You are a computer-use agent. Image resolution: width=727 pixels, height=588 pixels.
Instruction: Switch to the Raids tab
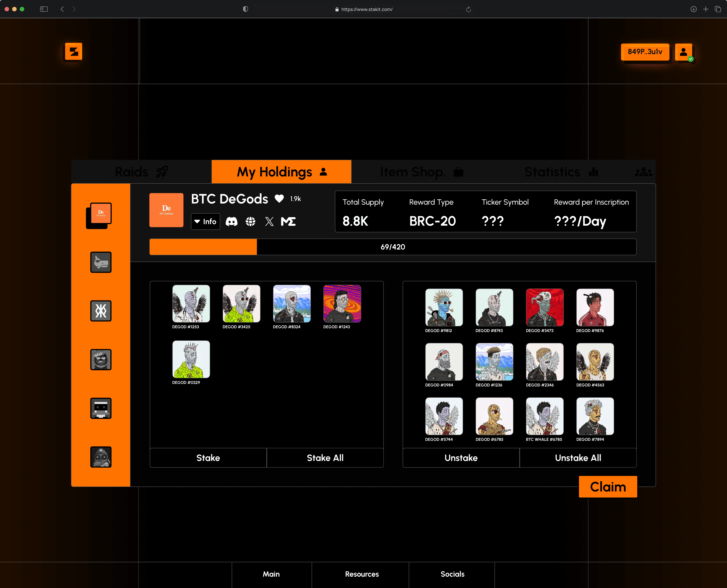click(x=141, y=172)
